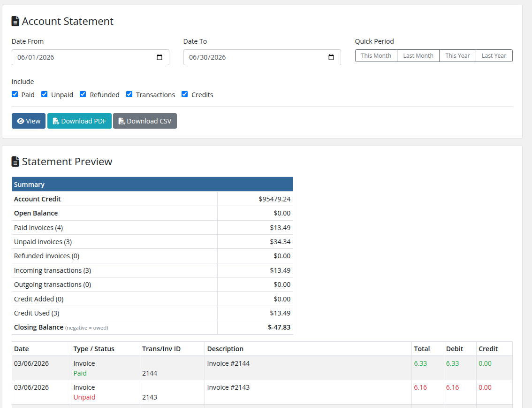Select the Last Month quick period

pos(418,56)
